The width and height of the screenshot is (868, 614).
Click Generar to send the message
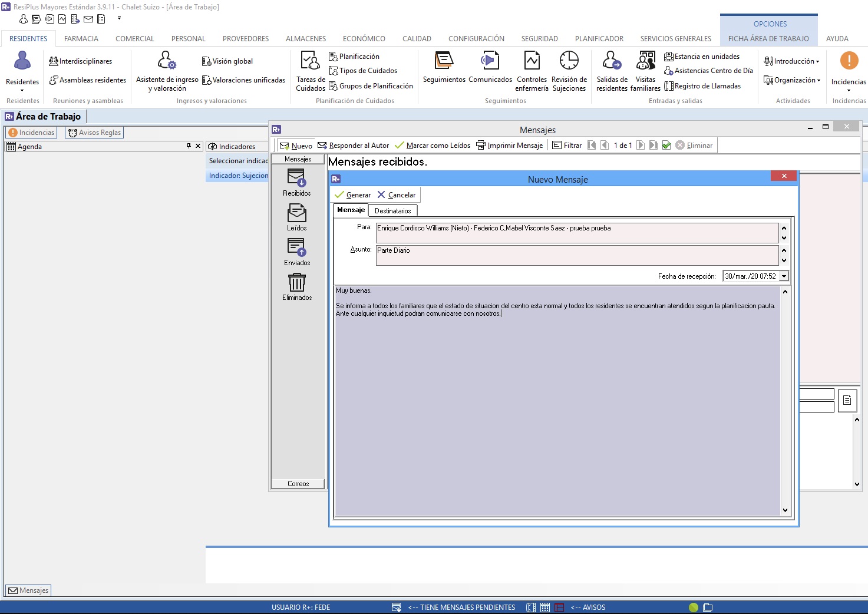[x=352, y=195]
